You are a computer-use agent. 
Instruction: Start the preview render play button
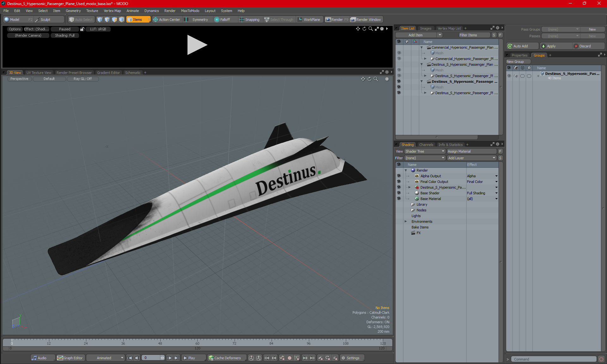[x=197, y=45]
